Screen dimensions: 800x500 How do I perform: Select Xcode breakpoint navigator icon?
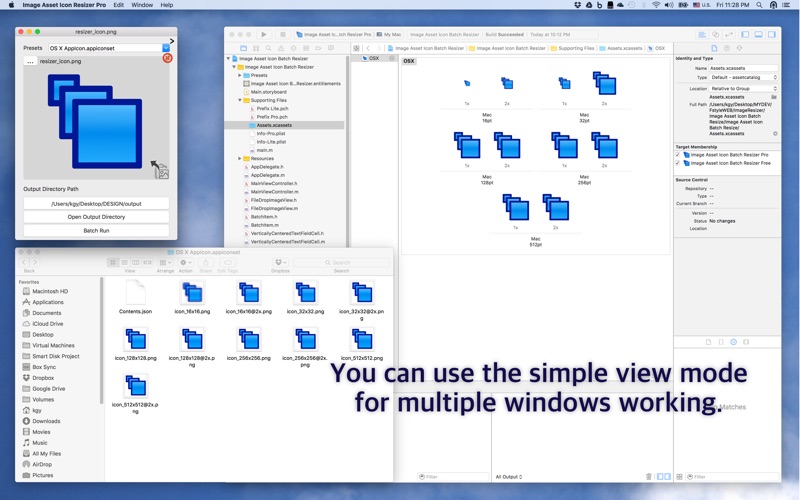click(318, 48)
